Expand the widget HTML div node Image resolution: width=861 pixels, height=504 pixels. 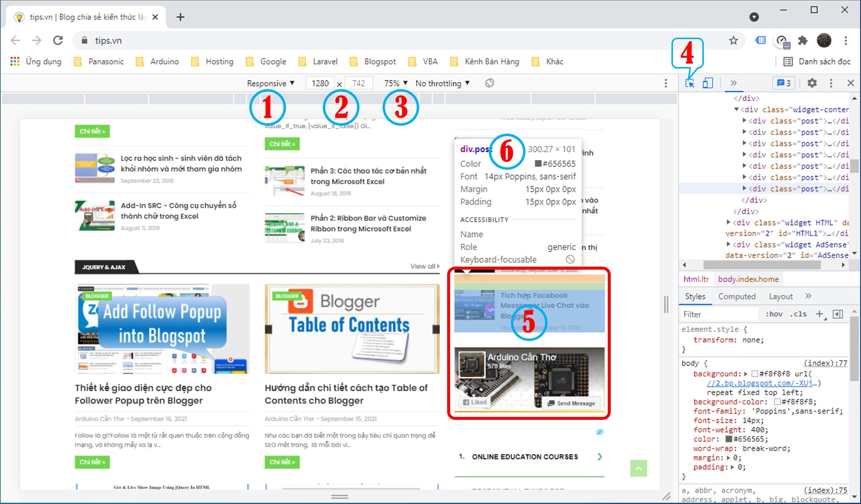coord(729,223)
